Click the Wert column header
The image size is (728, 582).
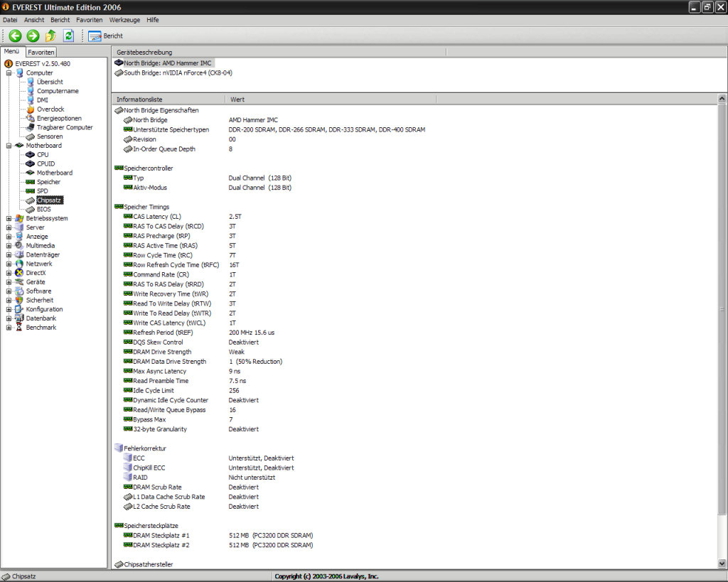tap(331, 99)
